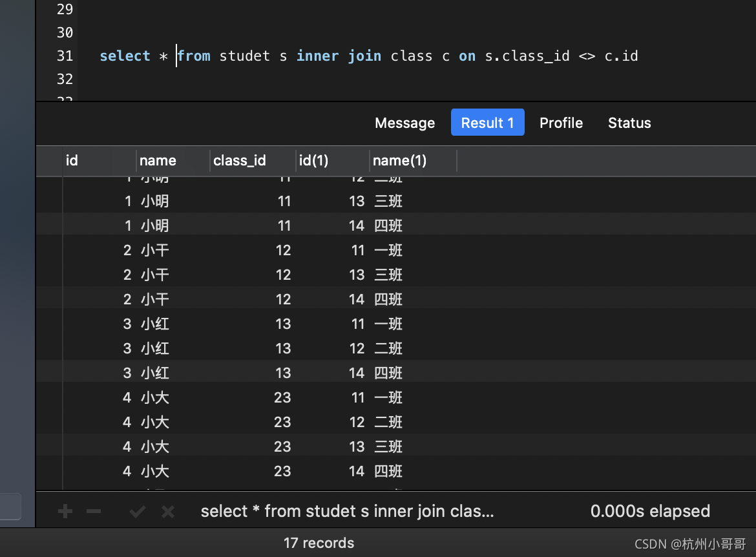Click the 三班 cell in last 小大 group
The image size is (756, 557).
(x=388, y=447)
